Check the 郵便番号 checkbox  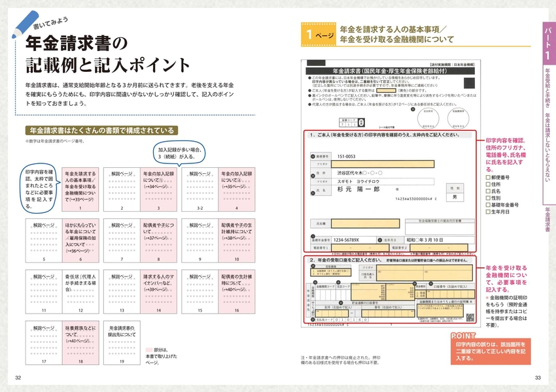(x=488, y=177)
